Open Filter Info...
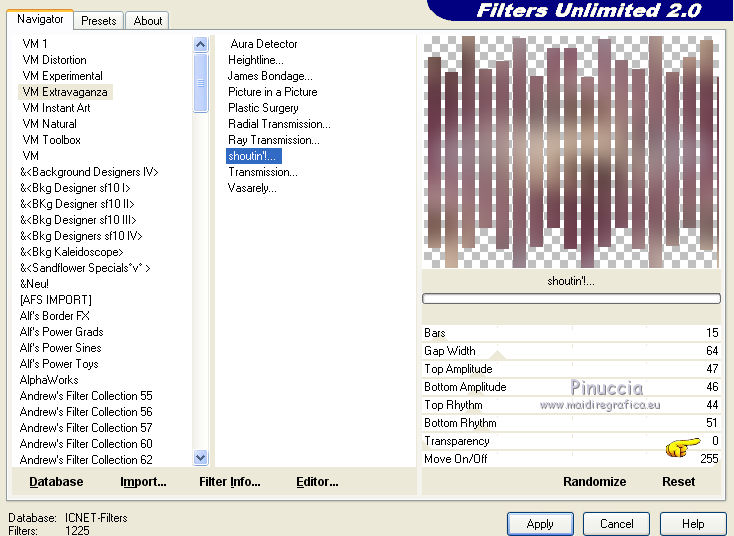Screen dimensions: 734x536 (230, 482)
